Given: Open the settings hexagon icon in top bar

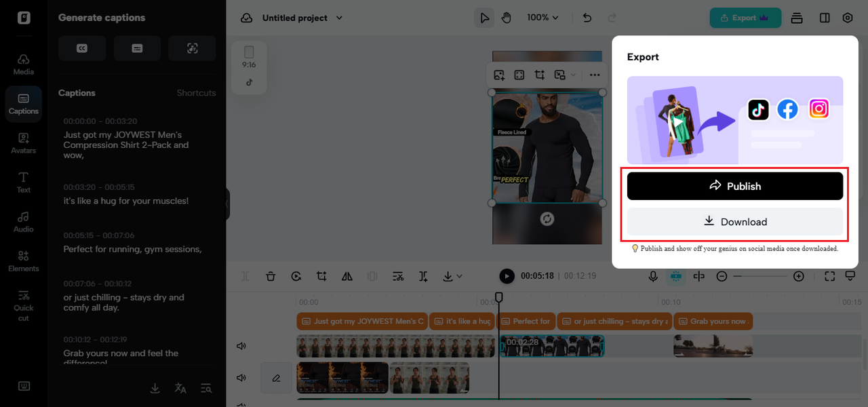Looking at the screenshot, I should (848, 18).
